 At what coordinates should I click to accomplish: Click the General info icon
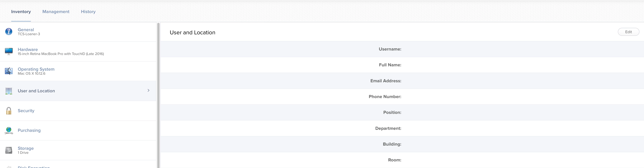click(x=9, y=31)
